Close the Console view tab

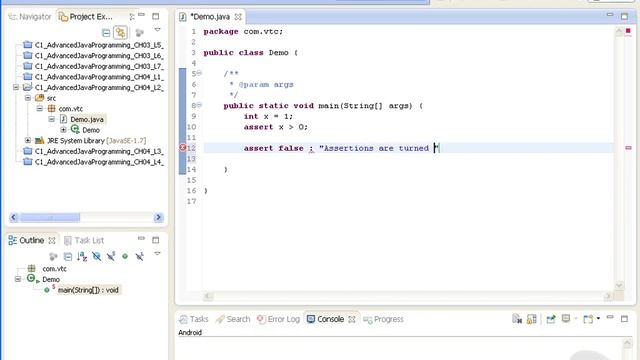click(352, 319)
